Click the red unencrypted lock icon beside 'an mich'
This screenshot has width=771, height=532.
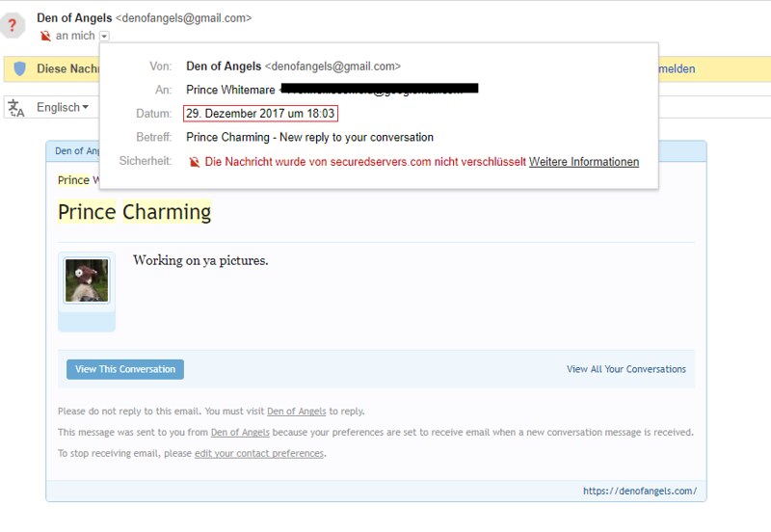[x=45, y=36]
